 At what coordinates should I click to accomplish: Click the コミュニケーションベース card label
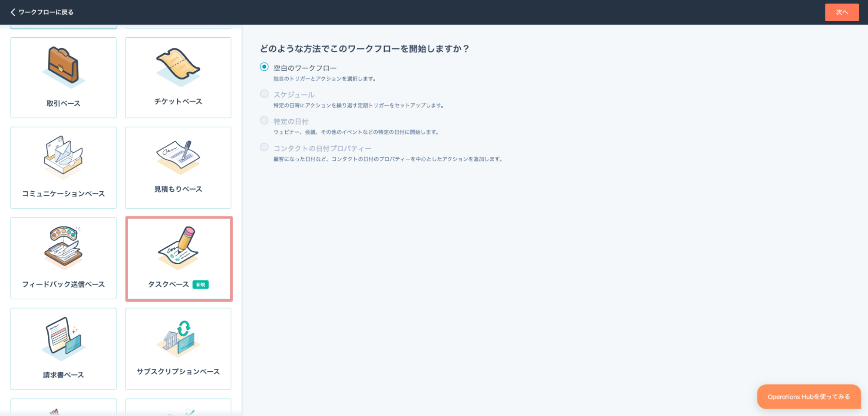click(63, 193)
